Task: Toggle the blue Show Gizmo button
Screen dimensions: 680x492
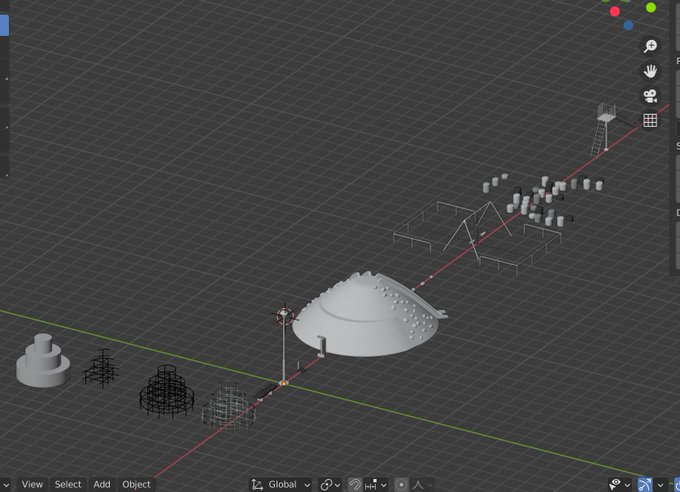Action: [645, 485]
